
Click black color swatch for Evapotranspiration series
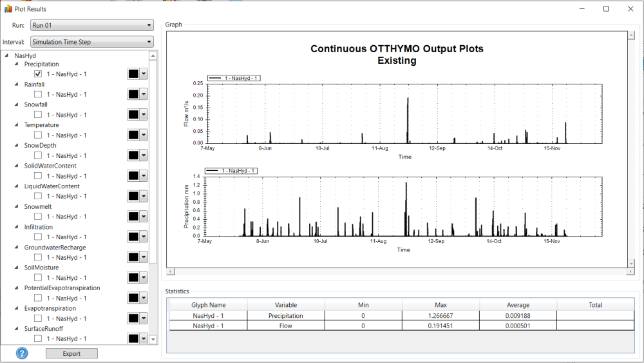tap(133, 319)
